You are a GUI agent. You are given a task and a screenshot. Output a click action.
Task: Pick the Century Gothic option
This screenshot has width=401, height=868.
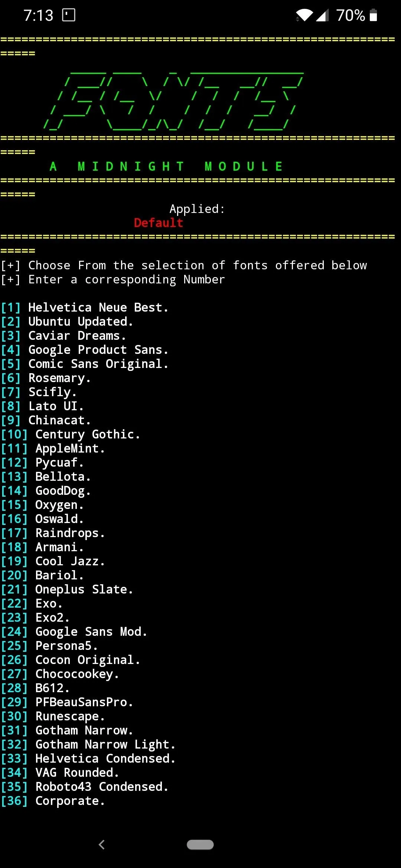click(x=71, y=434)
